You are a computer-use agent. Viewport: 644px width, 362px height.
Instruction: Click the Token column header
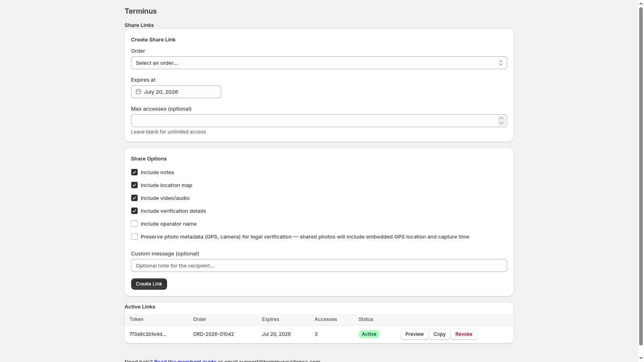[x=136, y=319]
